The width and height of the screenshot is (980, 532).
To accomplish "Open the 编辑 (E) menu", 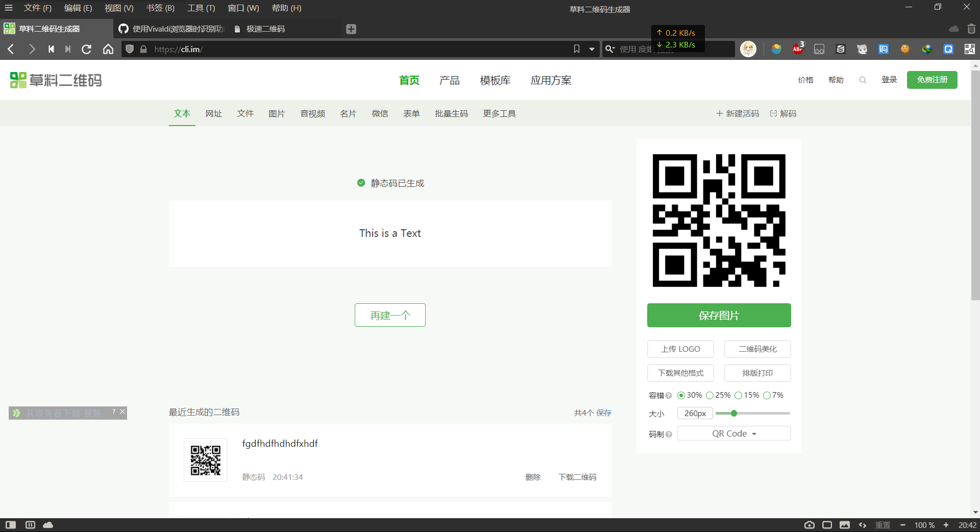I will 78,8.
